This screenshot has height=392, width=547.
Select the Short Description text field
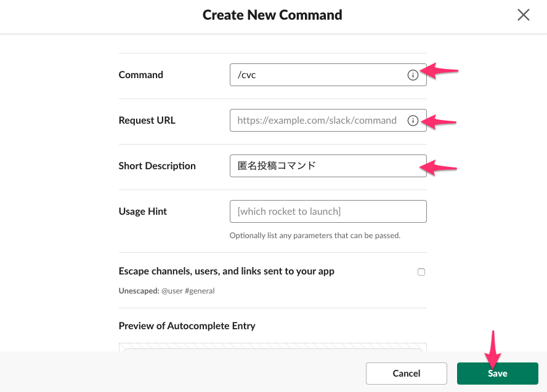point(328,166)
